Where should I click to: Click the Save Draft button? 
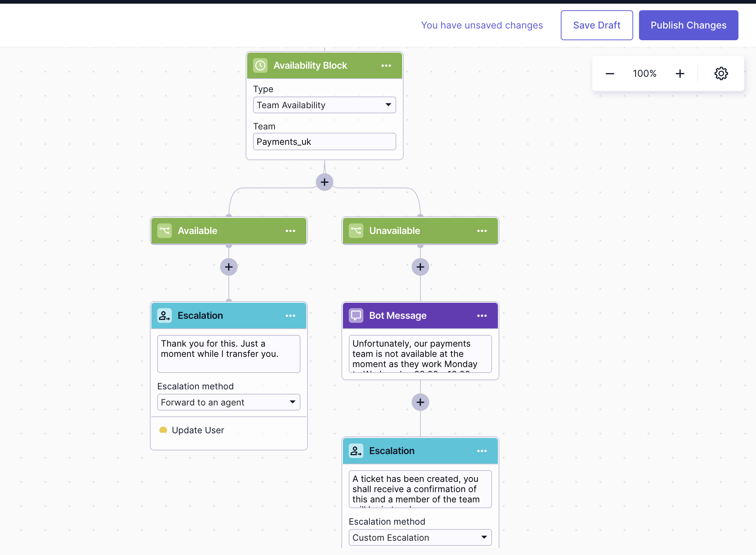(x=596, y=24)
